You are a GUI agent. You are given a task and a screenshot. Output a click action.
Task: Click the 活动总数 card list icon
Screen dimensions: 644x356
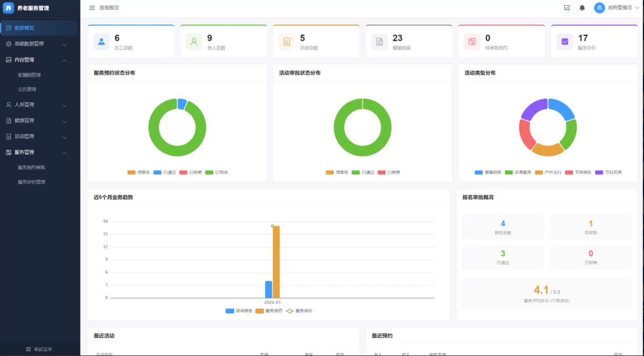pos(287,41)
